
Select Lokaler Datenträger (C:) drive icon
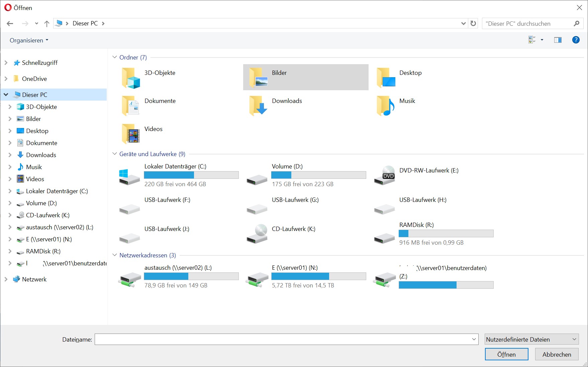129,177
